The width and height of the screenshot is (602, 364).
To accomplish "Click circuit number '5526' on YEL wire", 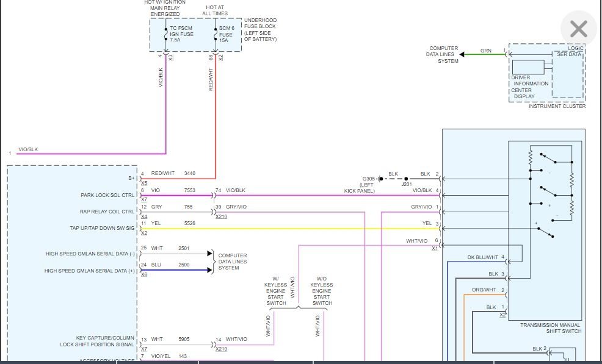I will coord(190,223).
